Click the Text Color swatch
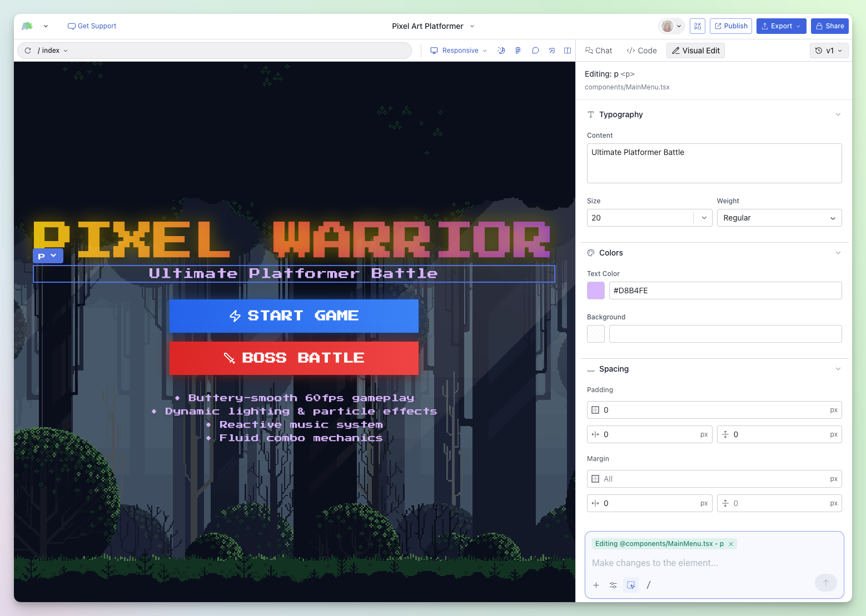The image size is (866, 616). [x=596, y=291]
